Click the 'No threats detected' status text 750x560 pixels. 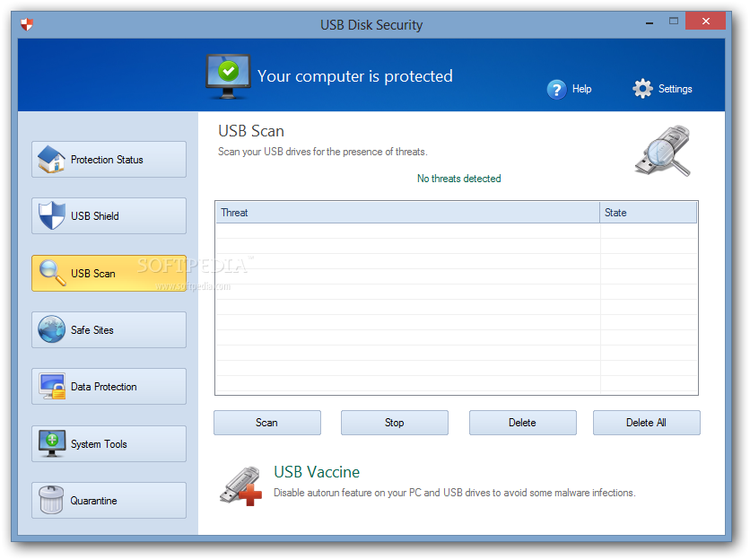tap(458, 179)
